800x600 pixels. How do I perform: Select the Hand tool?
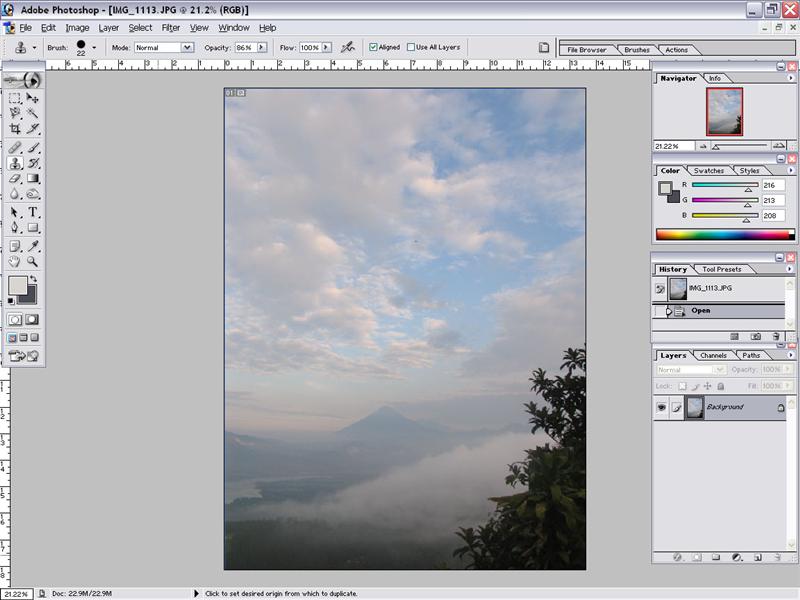(15, 262)
